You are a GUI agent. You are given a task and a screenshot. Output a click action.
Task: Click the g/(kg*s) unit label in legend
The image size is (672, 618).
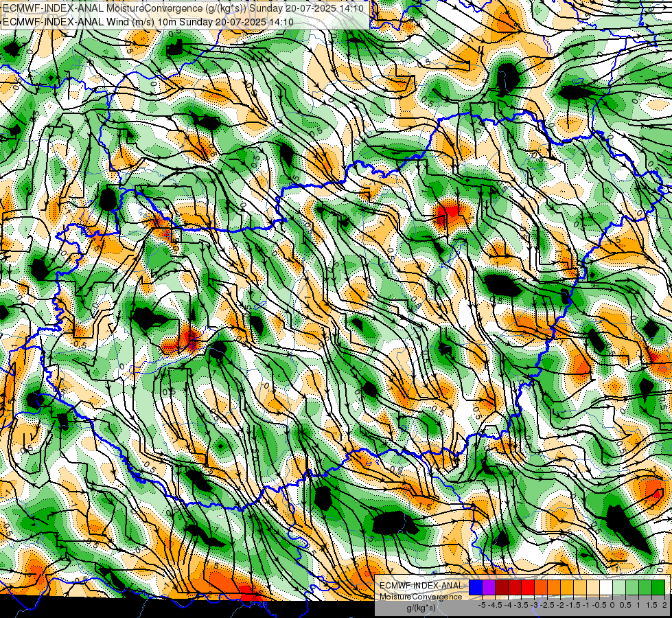pyautogui.click(x=421, y=608)
